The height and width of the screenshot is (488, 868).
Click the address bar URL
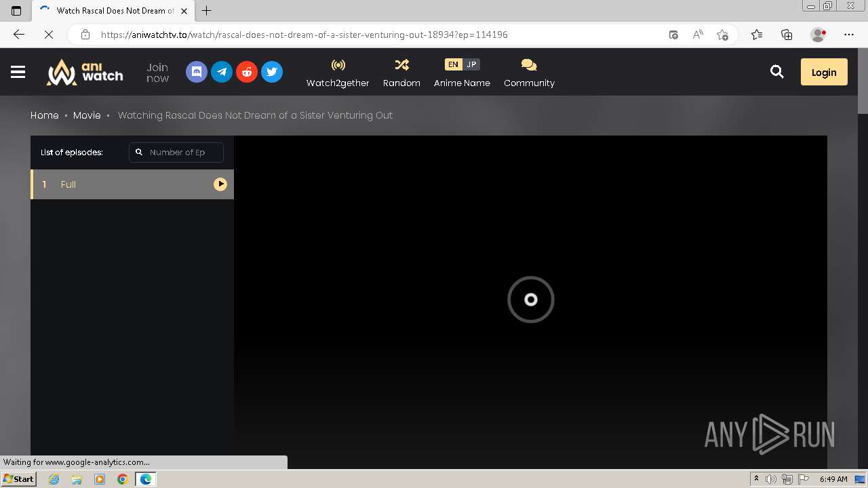click(304, 35)
